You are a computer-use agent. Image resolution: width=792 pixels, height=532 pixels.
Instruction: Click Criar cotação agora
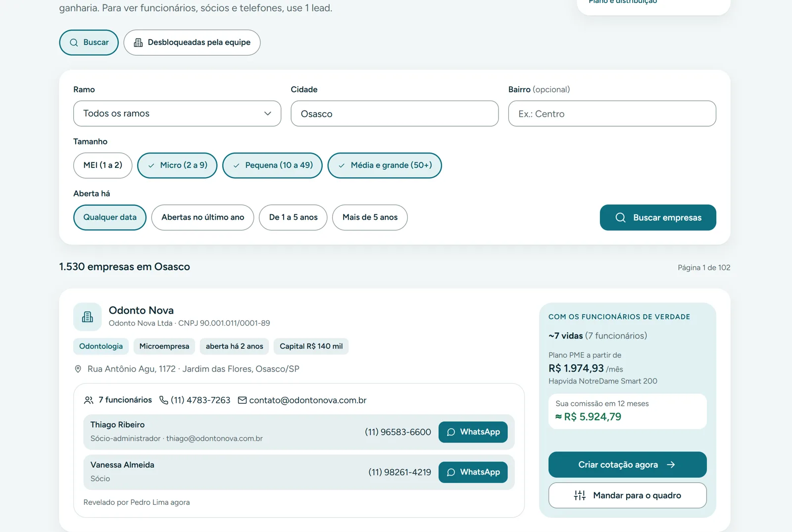pyautogui.click(x=628, y=465)
